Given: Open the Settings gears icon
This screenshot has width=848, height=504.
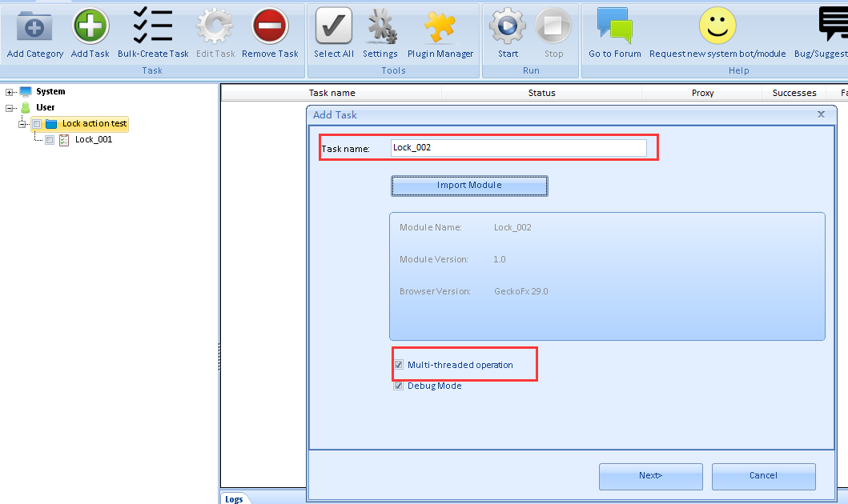Looking at the screenshot, I should pos(380,27).
